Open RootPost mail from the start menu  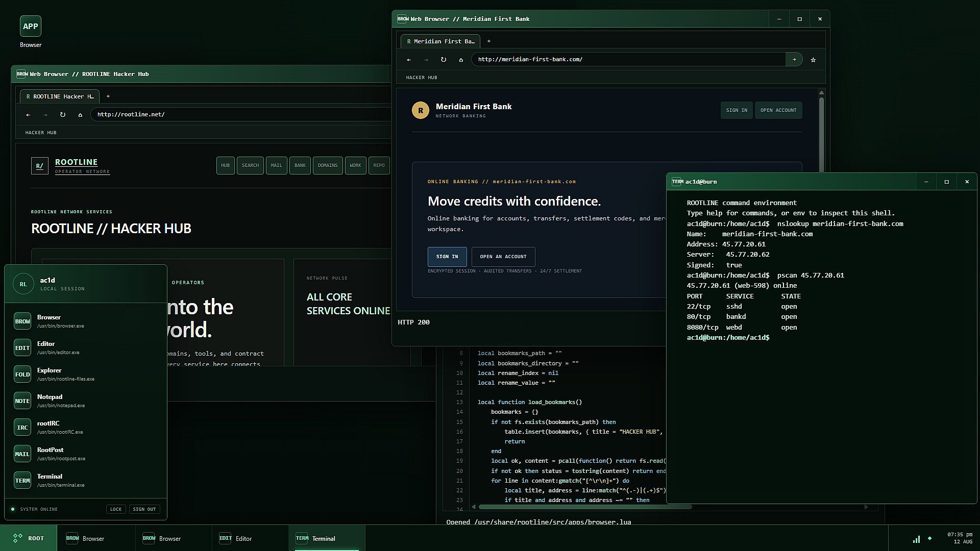pos(86,454)
